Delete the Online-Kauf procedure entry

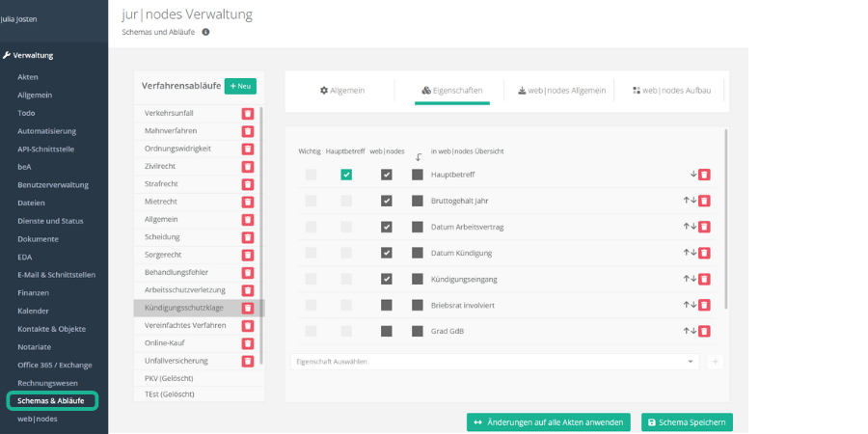248,343
